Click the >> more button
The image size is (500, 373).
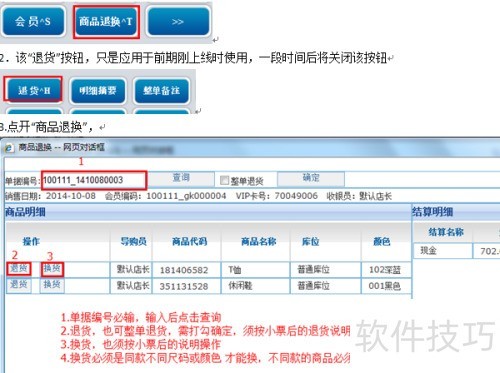pos(178,21)
